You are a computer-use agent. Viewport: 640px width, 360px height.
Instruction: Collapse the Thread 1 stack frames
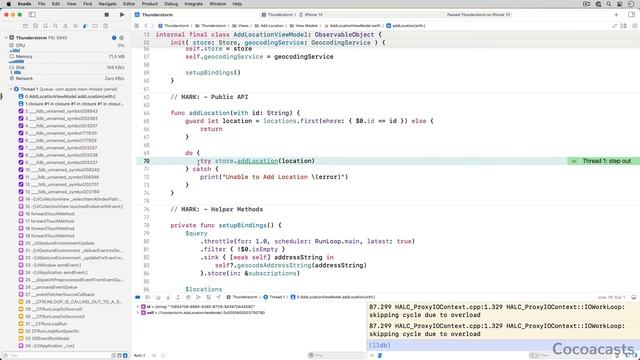11,89
